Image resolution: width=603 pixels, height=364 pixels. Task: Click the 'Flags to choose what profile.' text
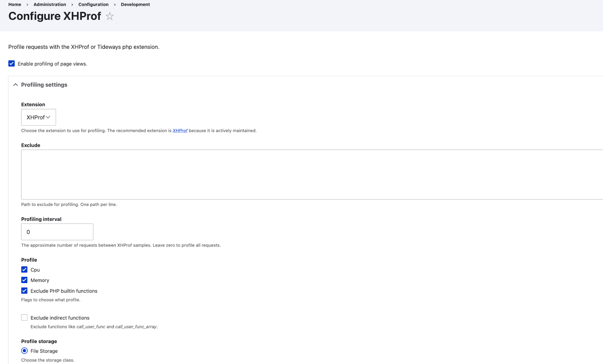coord(51,300)
